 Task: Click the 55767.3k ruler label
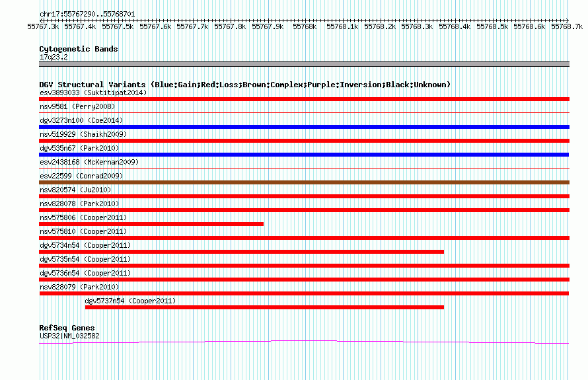coord(43,26)
